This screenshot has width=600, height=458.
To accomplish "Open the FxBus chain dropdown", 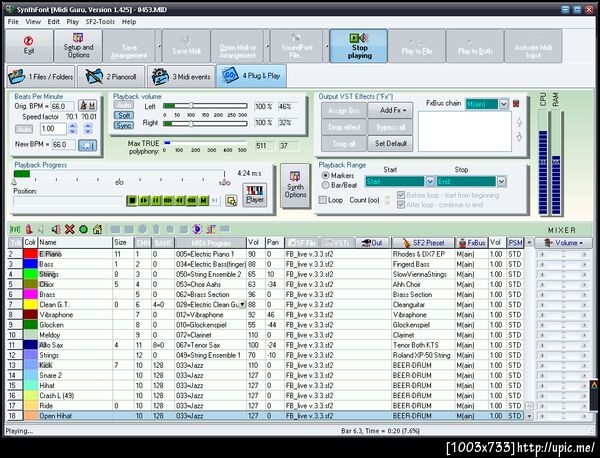I will coord(504,104).
